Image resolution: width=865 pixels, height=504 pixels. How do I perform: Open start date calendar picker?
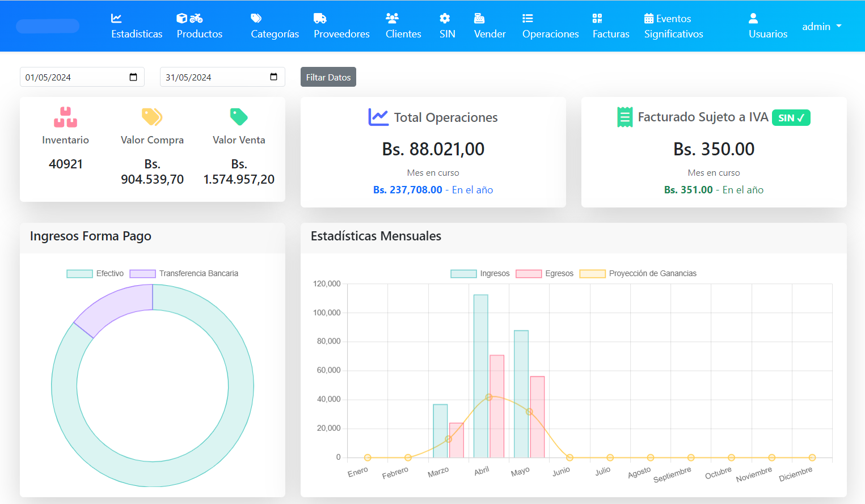(133, 77)
